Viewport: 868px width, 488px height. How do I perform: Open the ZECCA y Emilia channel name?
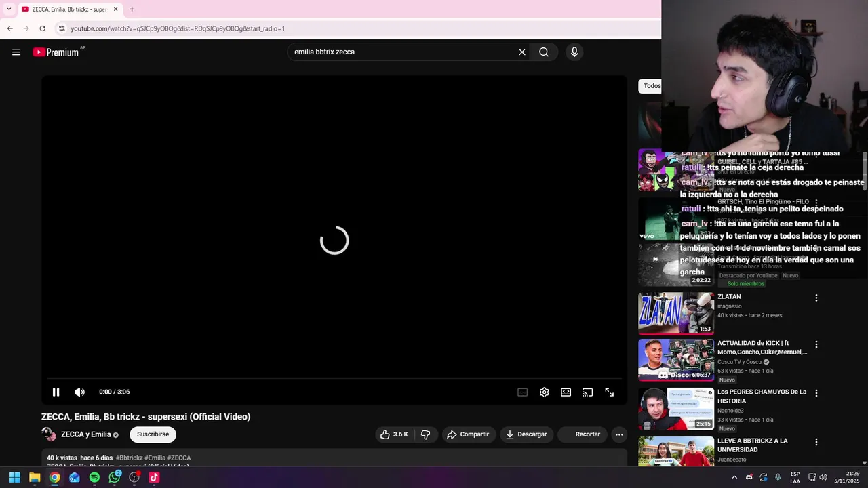tap(86, 434)
